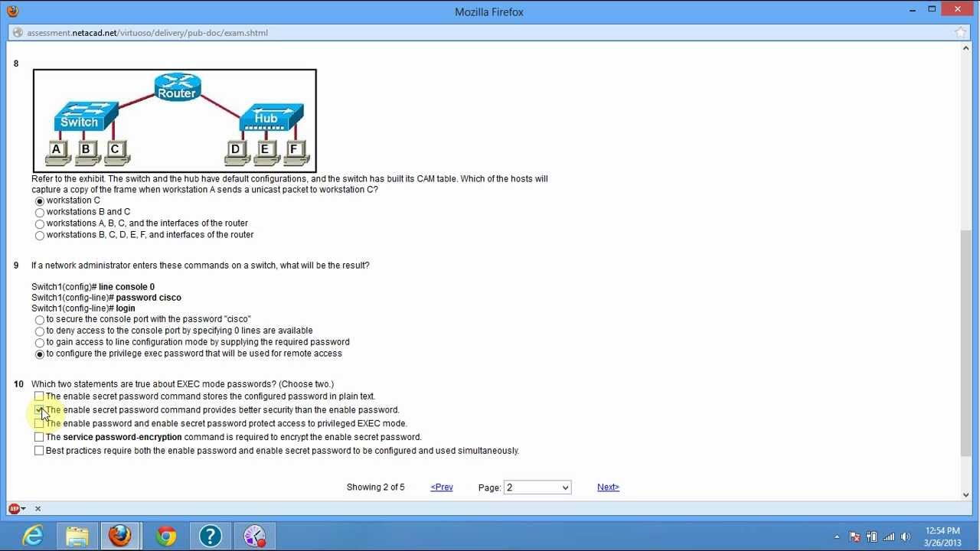Click the Hub device in the exhibit
The width and height of the screenshot is (980, 551).
coord(271,117)
